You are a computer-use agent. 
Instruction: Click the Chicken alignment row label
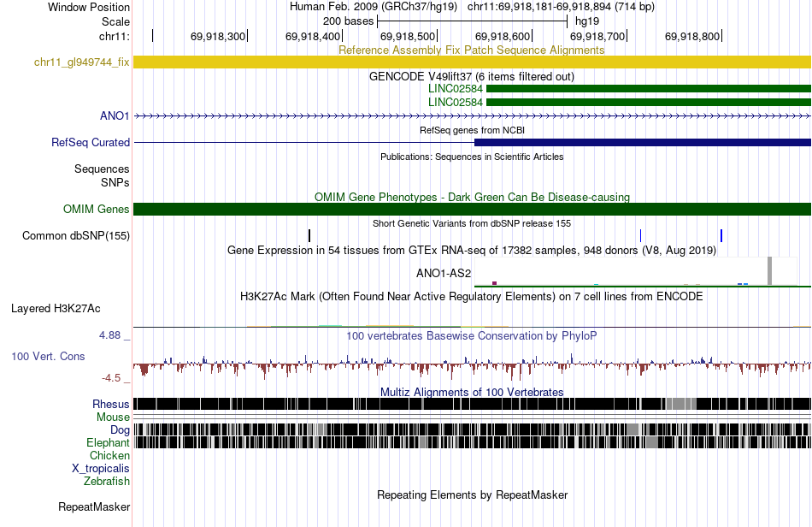click(109, 455)
